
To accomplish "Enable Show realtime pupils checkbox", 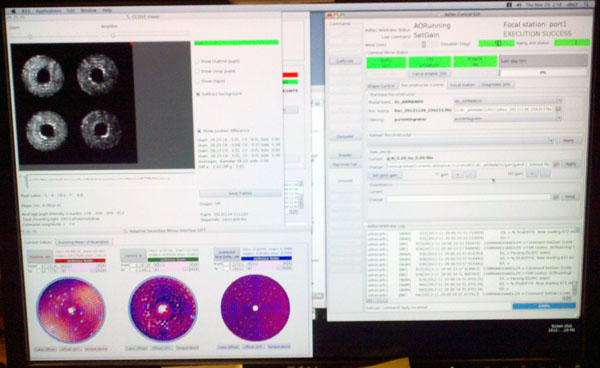I will pyautogui.click(x=197, y=61).
